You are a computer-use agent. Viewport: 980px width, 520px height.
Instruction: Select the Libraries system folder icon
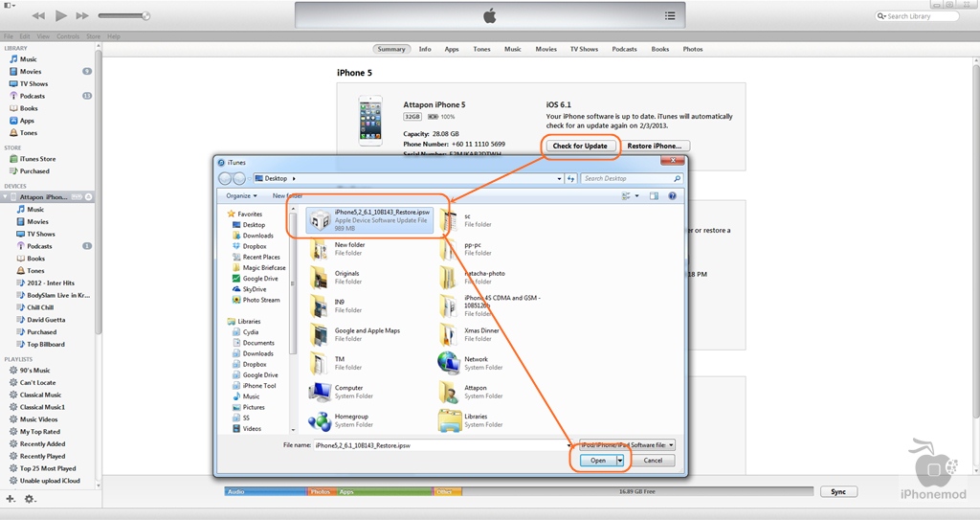click(450, 420)
